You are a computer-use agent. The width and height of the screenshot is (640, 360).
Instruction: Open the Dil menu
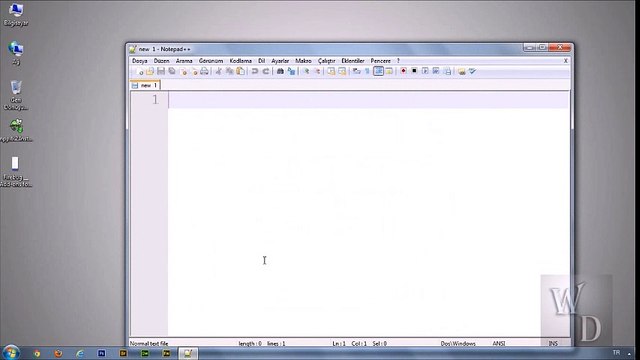[261, 61]
